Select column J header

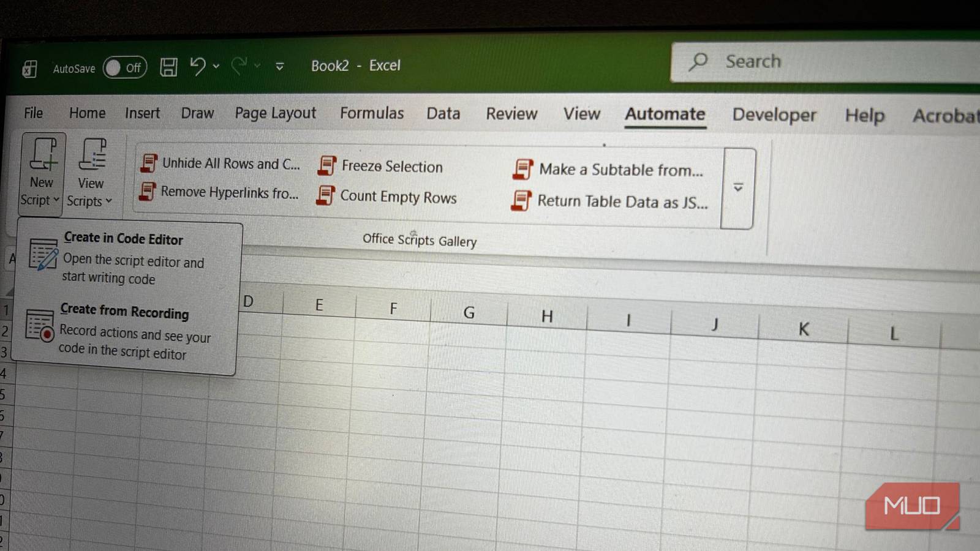click(x=714, y=324)
